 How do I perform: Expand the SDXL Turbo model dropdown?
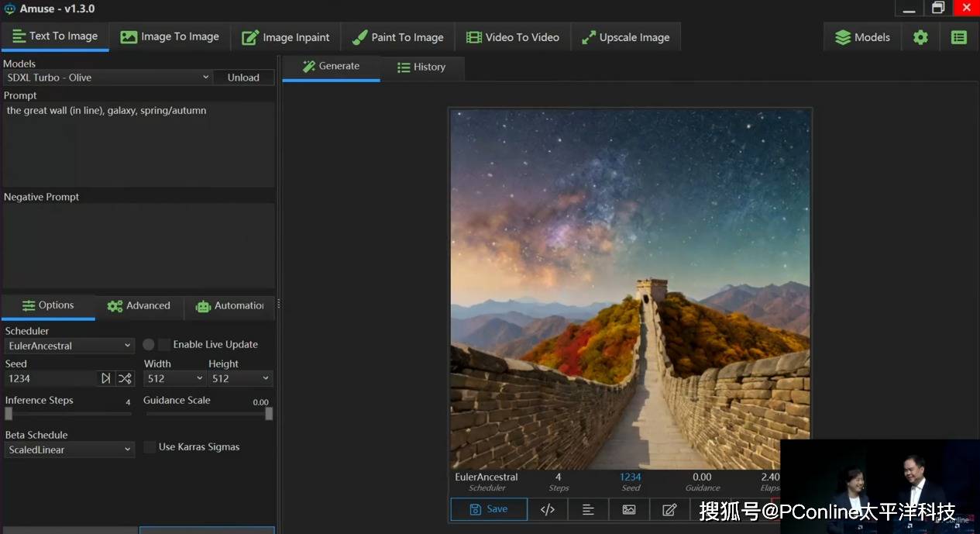click(107, 78)
